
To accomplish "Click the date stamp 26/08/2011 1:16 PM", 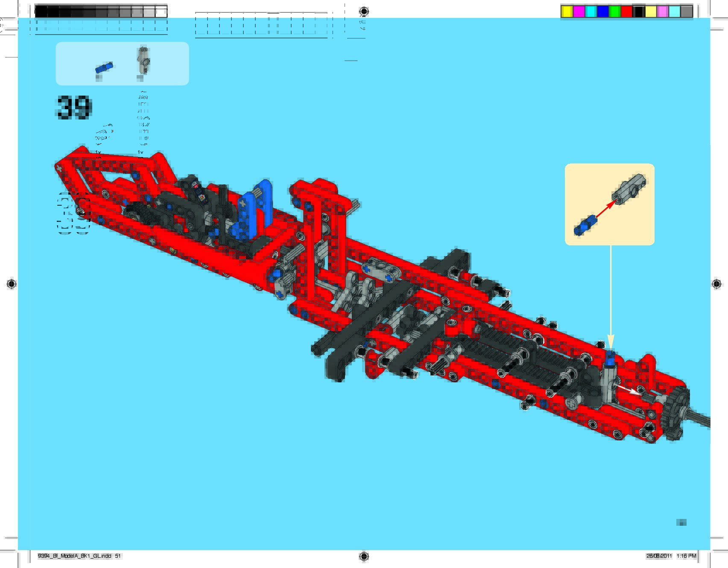I will pyautogui.click(x=671, y=556).
